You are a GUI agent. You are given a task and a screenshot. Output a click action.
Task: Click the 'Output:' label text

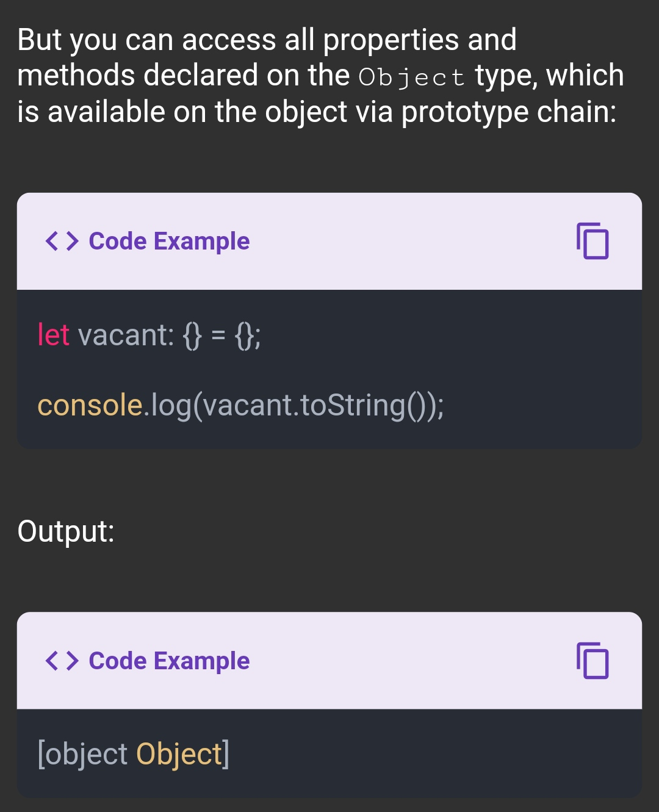pos(66,531)
